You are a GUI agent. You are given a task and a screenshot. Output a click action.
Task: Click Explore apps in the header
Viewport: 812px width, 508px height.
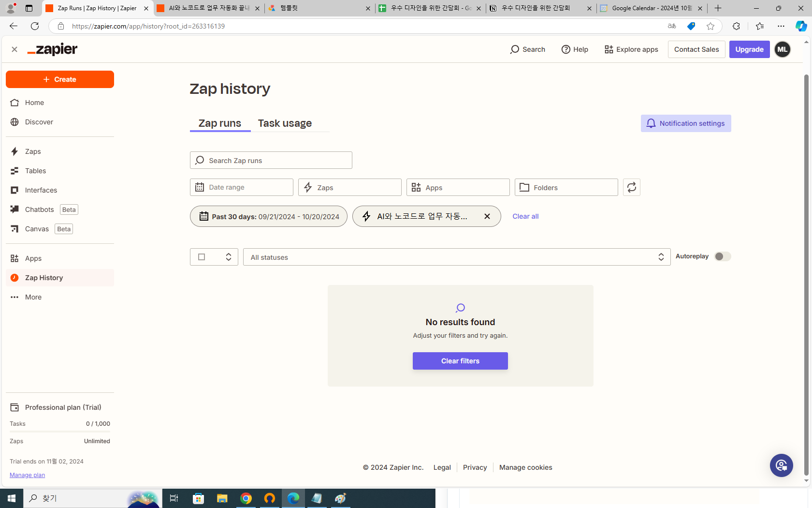click(631, 49)
